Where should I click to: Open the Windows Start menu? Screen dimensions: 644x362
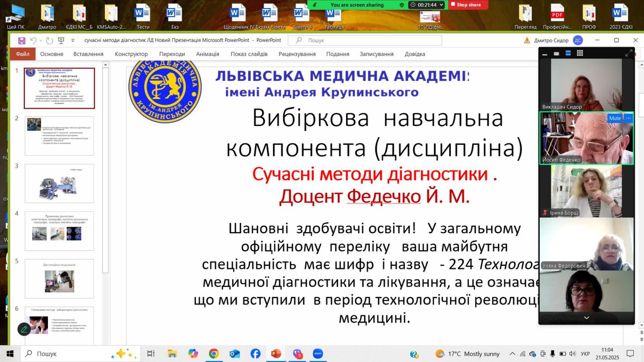tap(10, 354)
